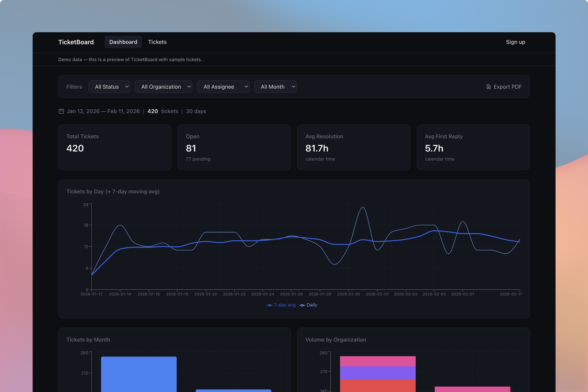Screen dimensions: 588x392
Task: Click the Sign up link
Action: click(x=515, y=42)
